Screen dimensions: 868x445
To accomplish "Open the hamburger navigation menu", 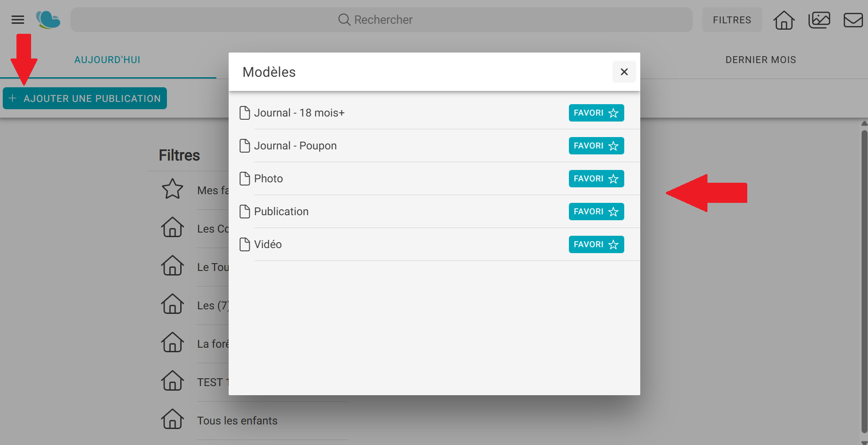I will click(18, 20).
